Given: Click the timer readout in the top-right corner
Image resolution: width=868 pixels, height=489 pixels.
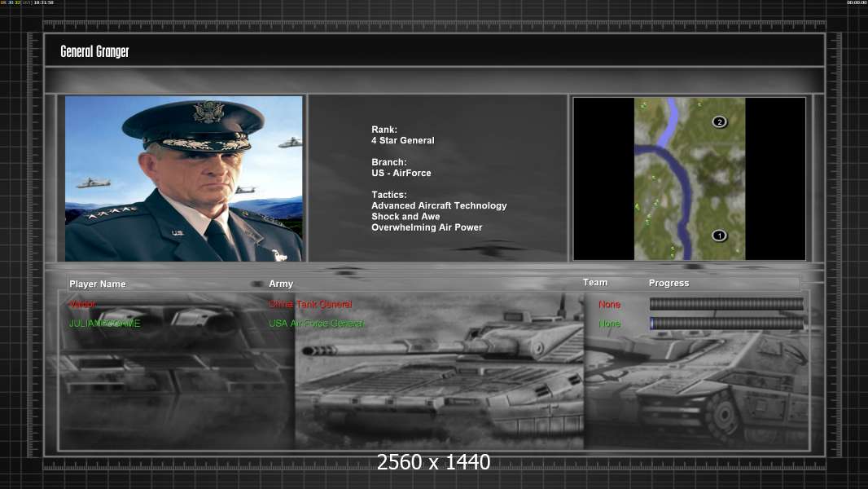Looking at the screenshot, I should 857,2.
